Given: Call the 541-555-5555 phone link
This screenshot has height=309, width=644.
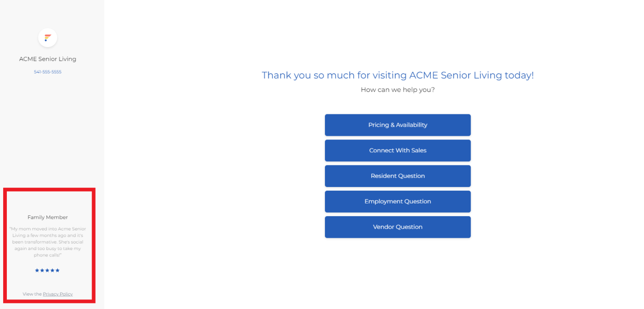Looking at the screenshot, I should [48, 72].
